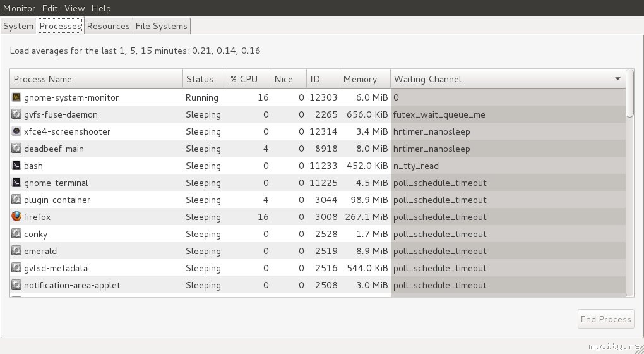The image size is (644, 354).
Task: Click the deadbeef-main process icon
Action: point(16,149)
